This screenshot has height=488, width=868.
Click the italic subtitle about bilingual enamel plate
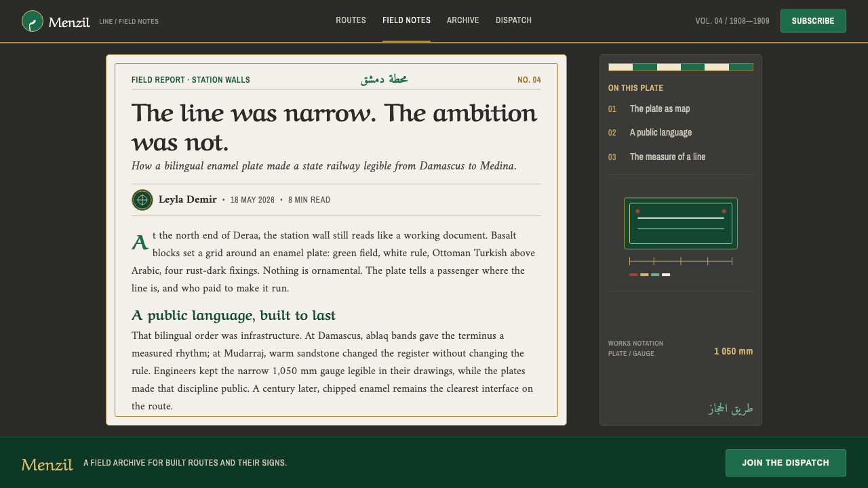[324, 166]
